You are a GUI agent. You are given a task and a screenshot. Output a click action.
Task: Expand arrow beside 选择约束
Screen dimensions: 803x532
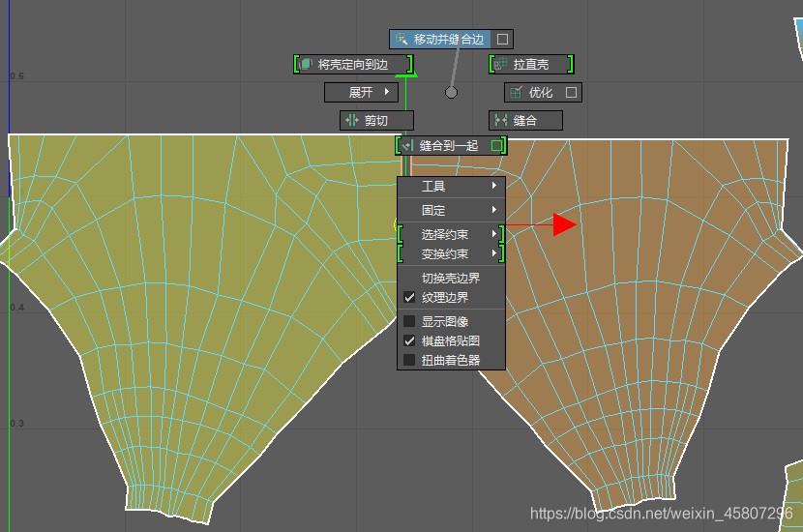click(x=494, y=233)
